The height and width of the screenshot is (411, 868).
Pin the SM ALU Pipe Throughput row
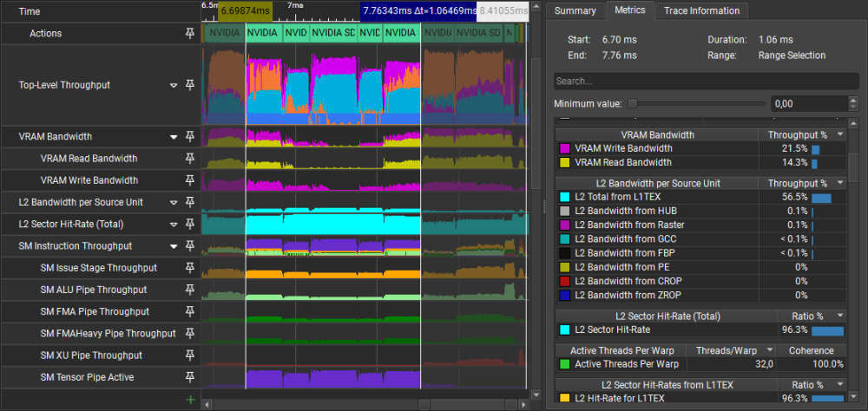pyautogui.click(x=189, y=290)
